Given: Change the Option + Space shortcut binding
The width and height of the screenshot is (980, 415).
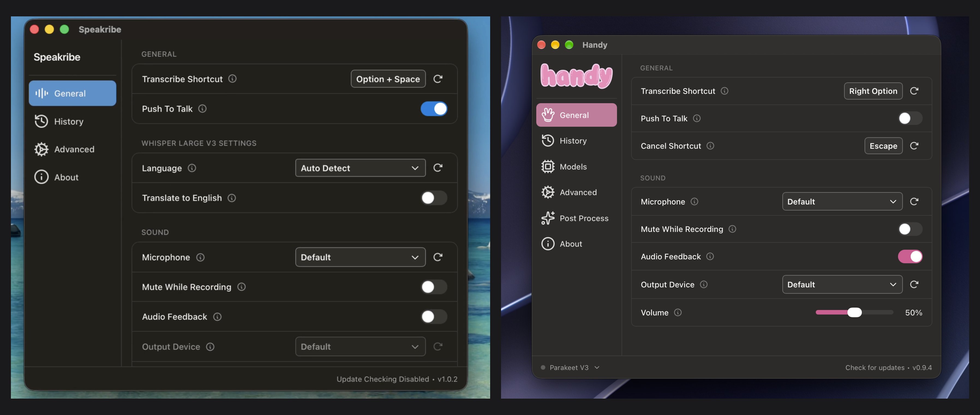Looking at the screenshot, I should (x=388, y=79).
